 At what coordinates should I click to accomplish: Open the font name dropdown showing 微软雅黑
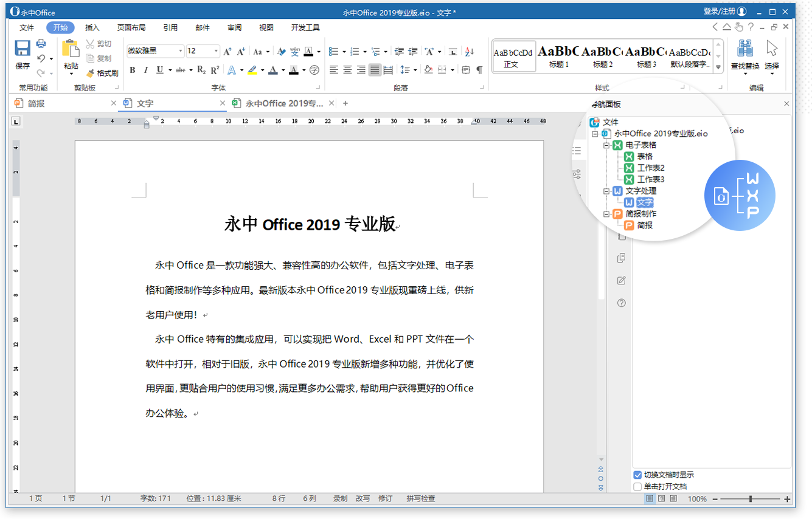[x=181, y=51]
